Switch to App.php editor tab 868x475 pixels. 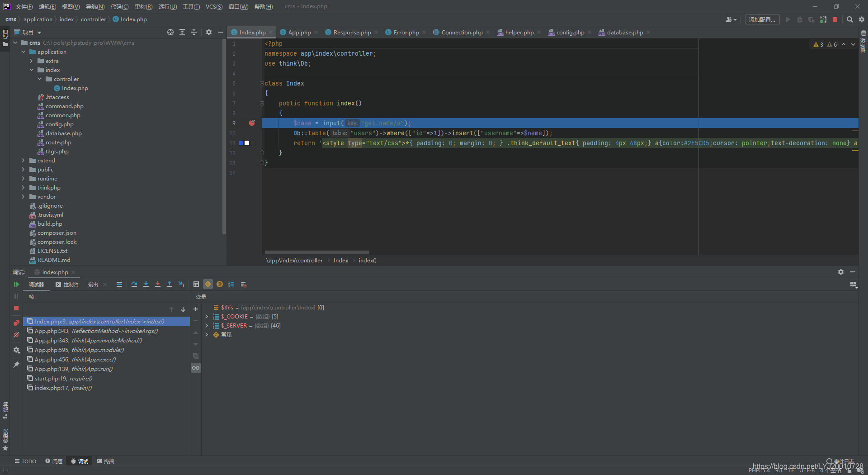[x=299, y=33]
